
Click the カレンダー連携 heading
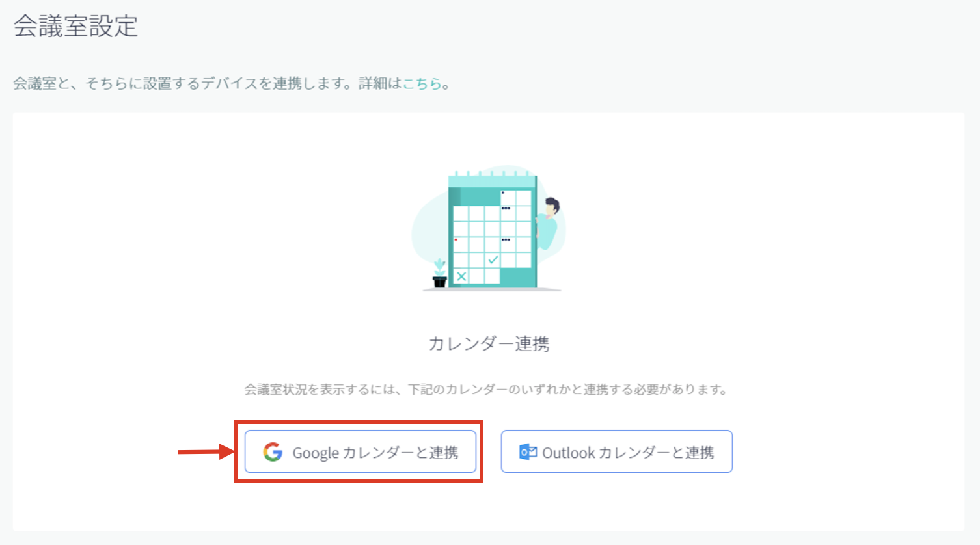[489, 343]
